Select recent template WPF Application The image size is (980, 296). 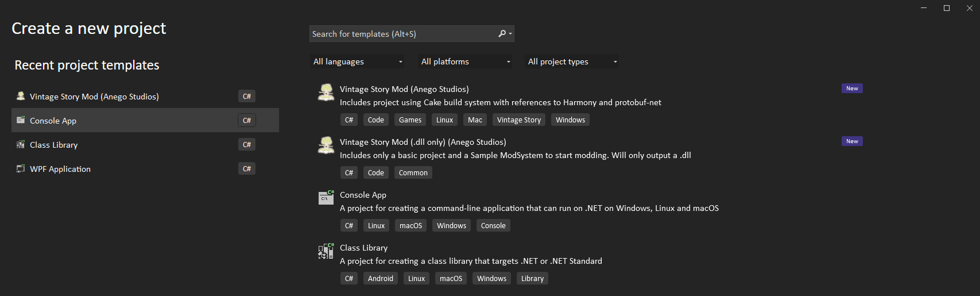(x=145, y=169)
